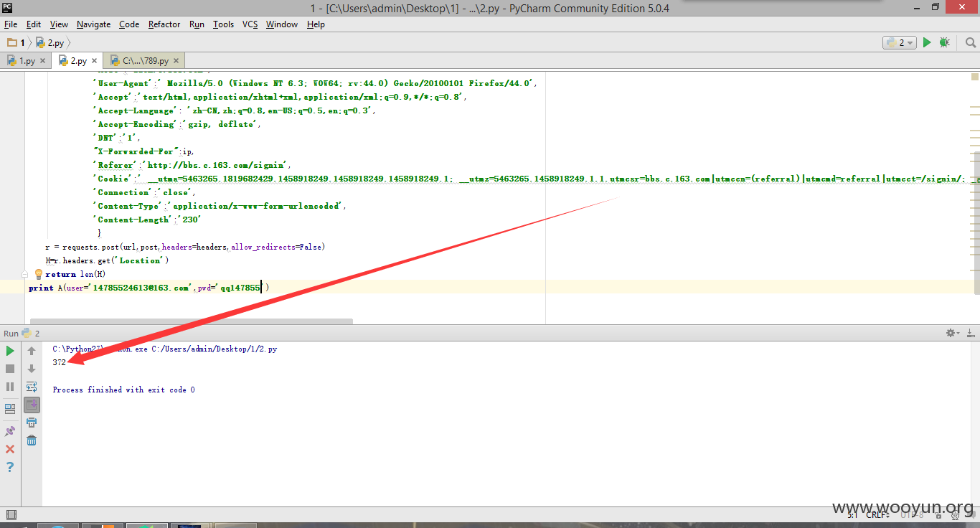Toggle tool window buttons at bottom-left corner
This screenshot has height=528, width=980.
coord(10,514)
